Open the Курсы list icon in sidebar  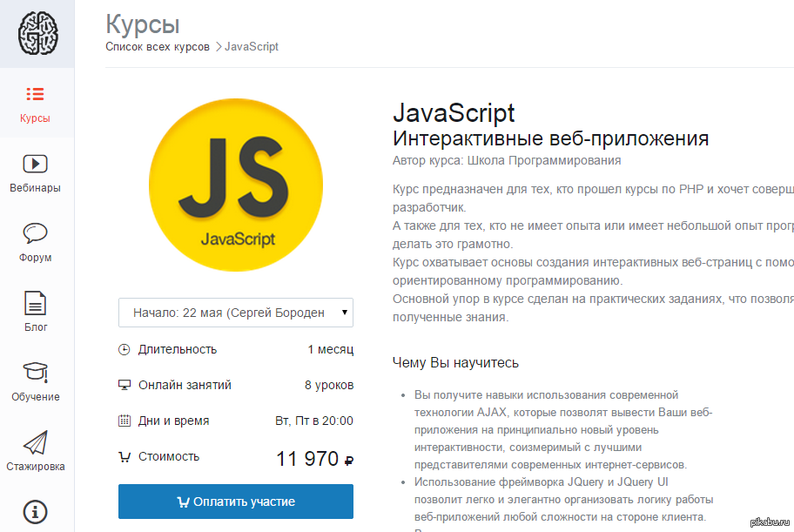pyautogui.click(x=35, y=94)
